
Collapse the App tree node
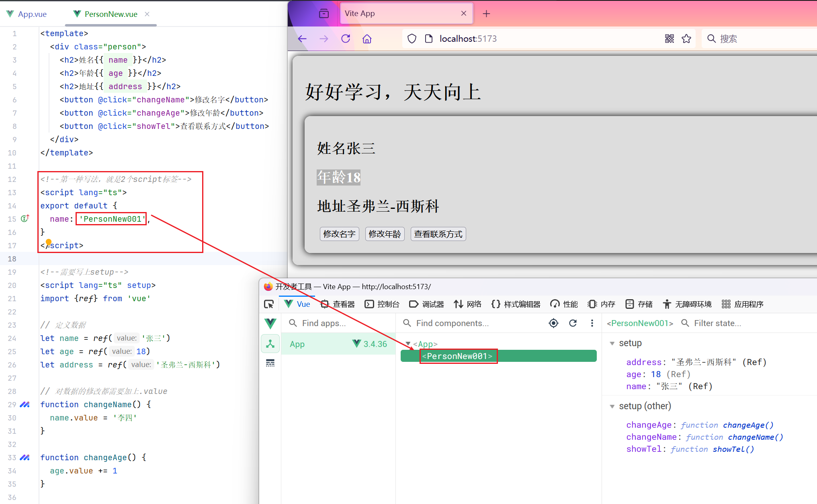click(408, 344)
